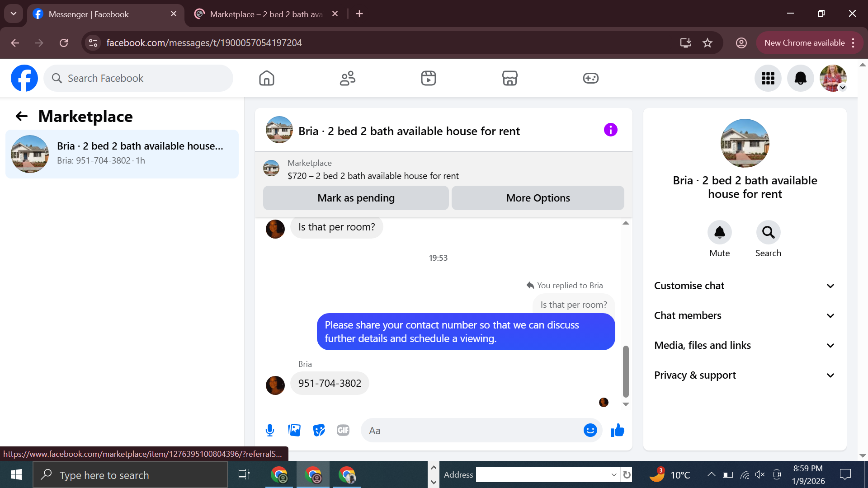Viewport: 868px width, 488px height.
Task: Open the Facebook notifications bell
Action: point(800,78)
